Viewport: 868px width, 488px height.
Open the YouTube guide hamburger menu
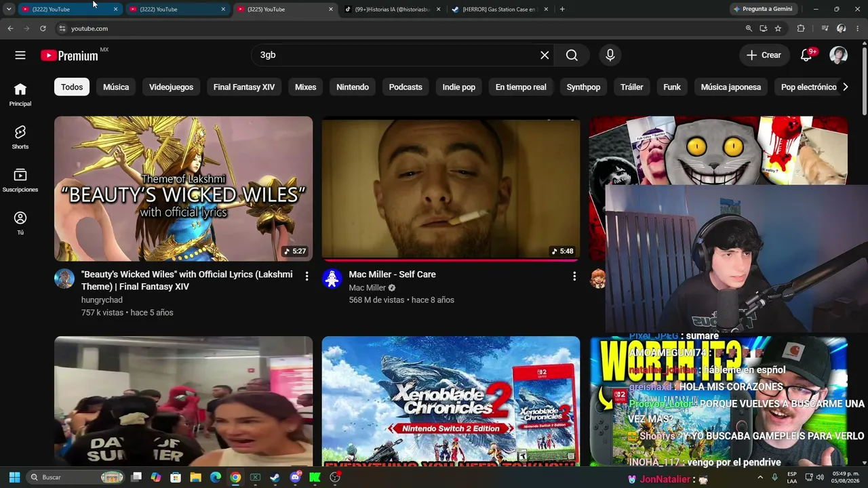pyautogui.click(x=20, y=55)
